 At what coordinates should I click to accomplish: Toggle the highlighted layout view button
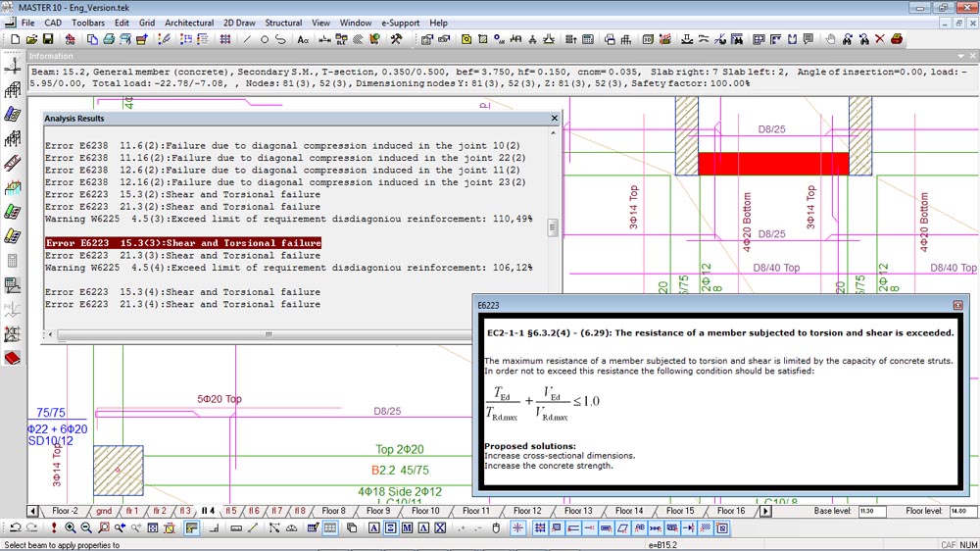click(x=191, y=528)
